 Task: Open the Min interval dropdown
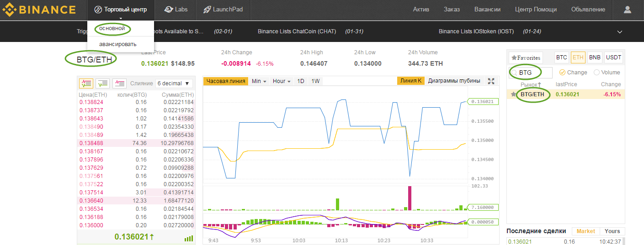pyautogui.click(x=259, y=81)
